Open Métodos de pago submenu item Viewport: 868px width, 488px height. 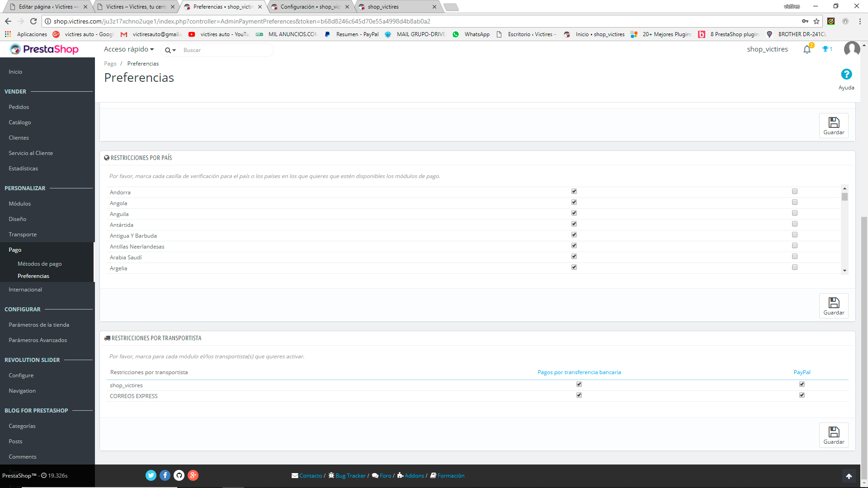pos(40,264)
